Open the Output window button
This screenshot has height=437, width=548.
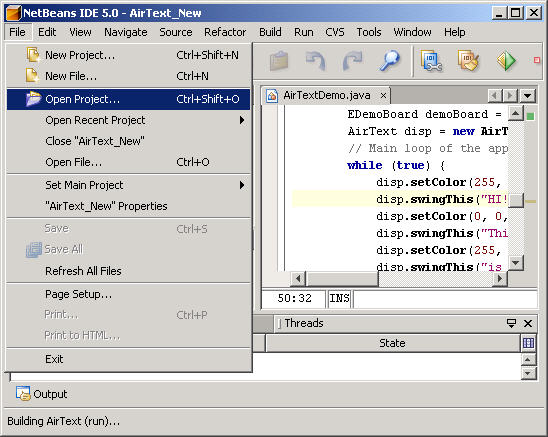(42, 394)
